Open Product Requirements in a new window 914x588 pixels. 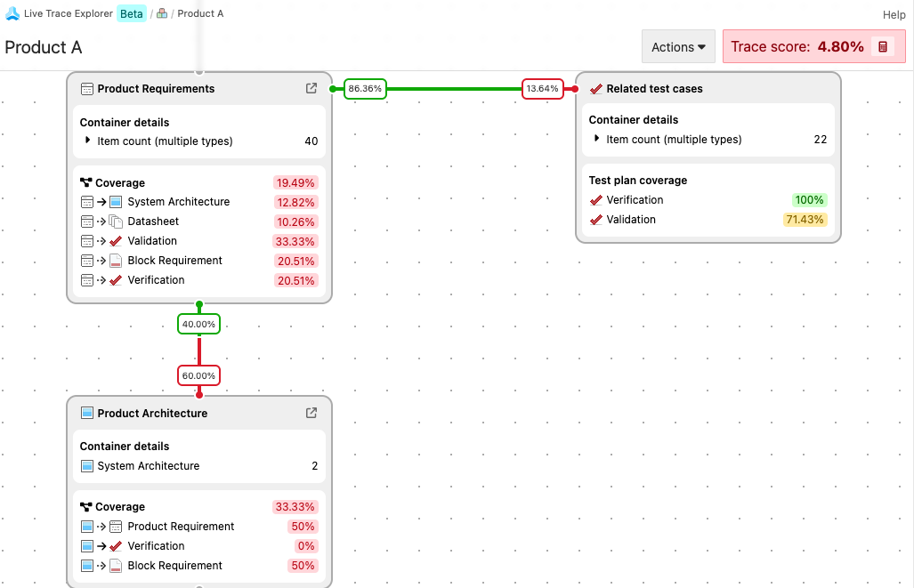pyautogui.click(x=311, y=88)
